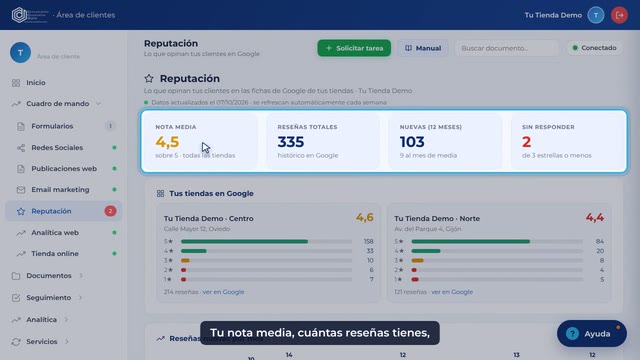Screen dimensions: 640x360
Task: Click the 5-star bar for Centro store
Action: coord(267,242)
